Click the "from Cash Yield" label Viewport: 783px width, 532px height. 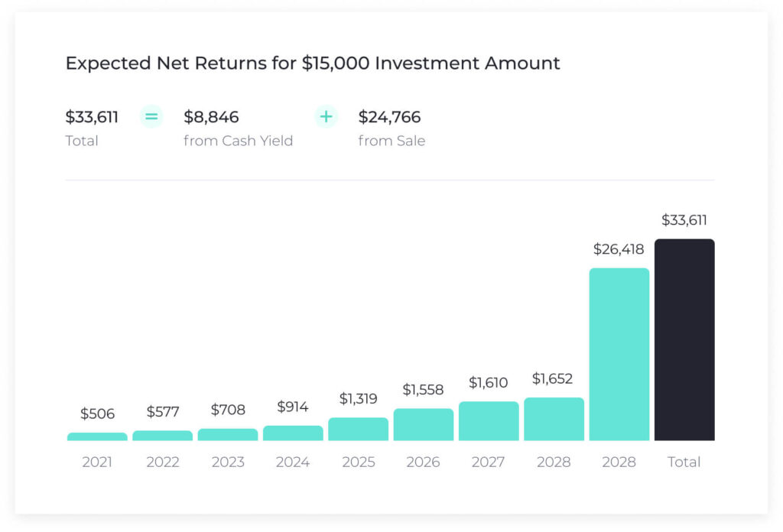click(x=238, y=141)
